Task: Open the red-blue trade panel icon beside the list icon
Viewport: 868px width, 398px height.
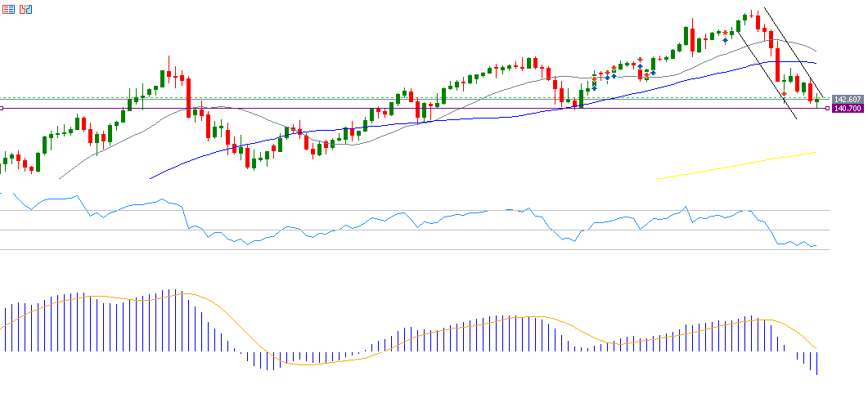Action: tap(26, 9)
